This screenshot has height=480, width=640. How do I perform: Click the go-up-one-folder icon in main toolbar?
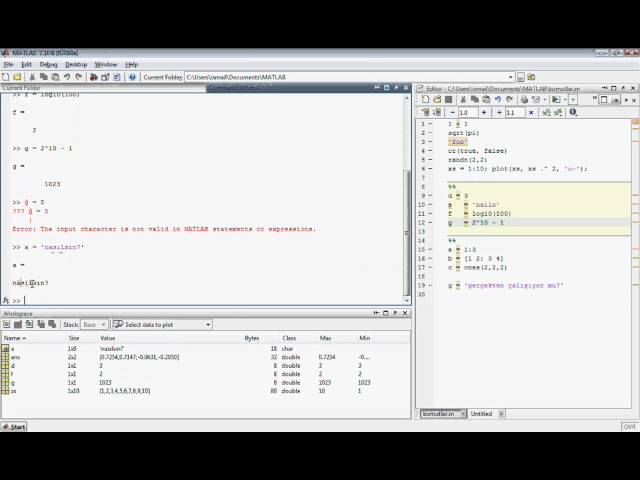click(x=531, y=77)
